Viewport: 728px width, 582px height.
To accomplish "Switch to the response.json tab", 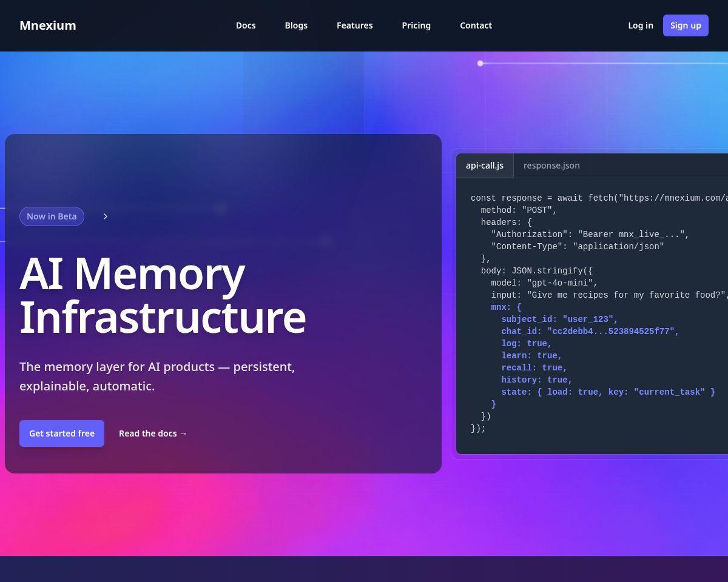I will pos(551,166).
